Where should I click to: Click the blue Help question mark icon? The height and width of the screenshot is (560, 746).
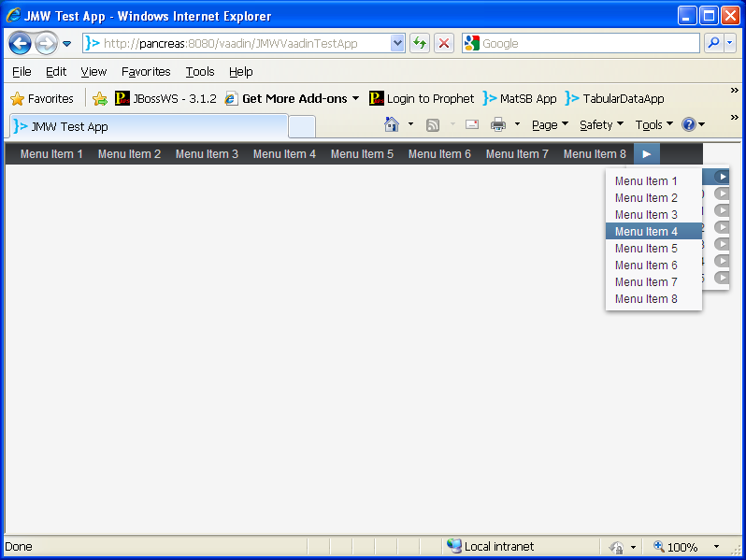(689, 124)
